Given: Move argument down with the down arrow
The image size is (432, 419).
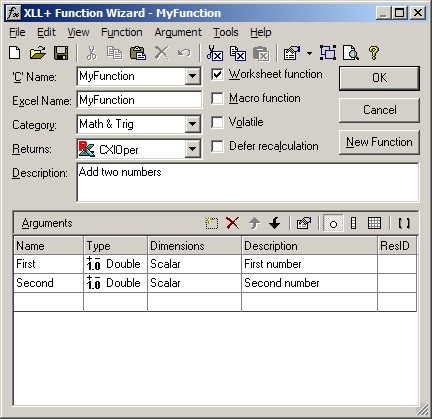Looking at the screenshot, I should pos(274,223).
